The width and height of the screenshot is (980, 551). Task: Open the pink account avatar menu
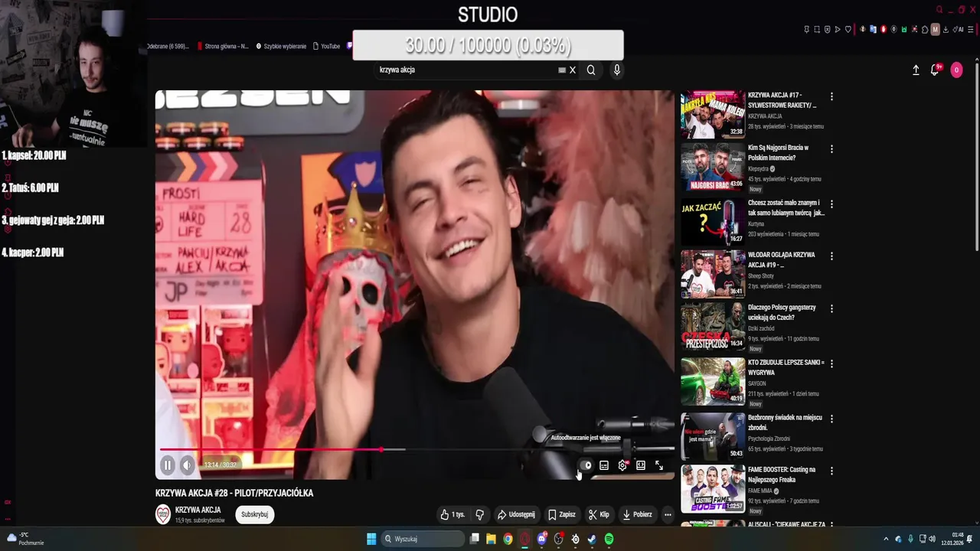click(956, 70)
